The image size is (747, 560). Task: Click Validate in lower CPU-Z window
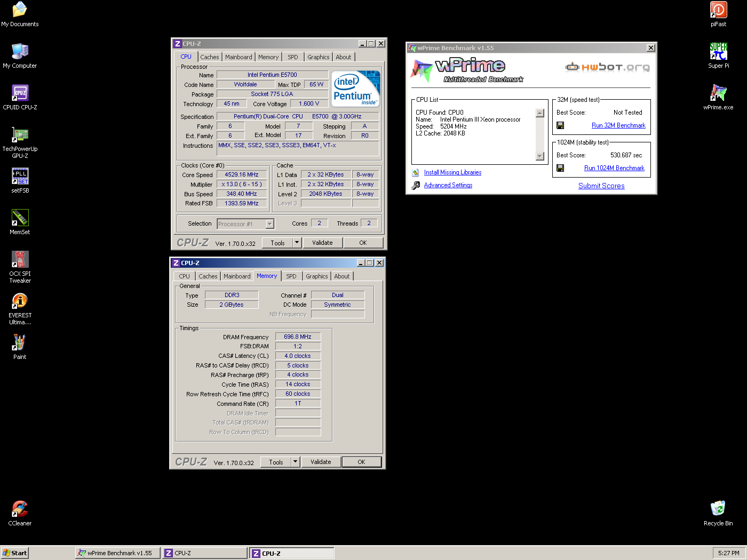click(x=321, y=462)
